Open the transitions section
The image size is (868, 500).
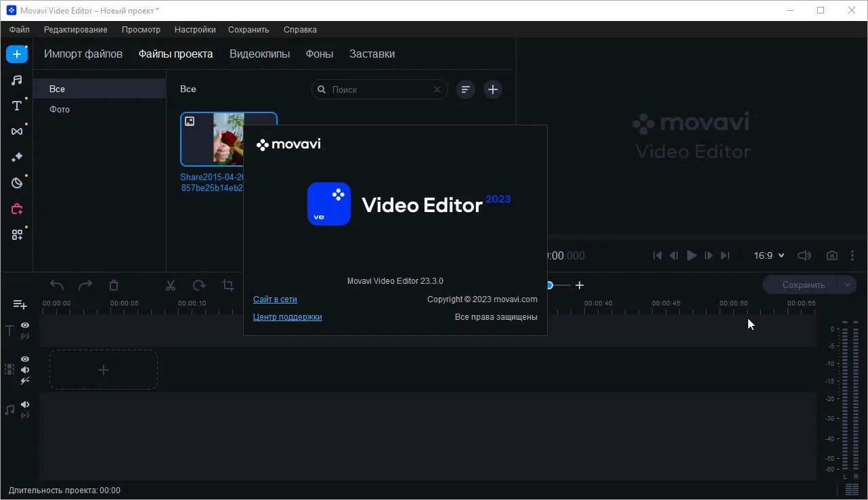[x=17, y=131]
